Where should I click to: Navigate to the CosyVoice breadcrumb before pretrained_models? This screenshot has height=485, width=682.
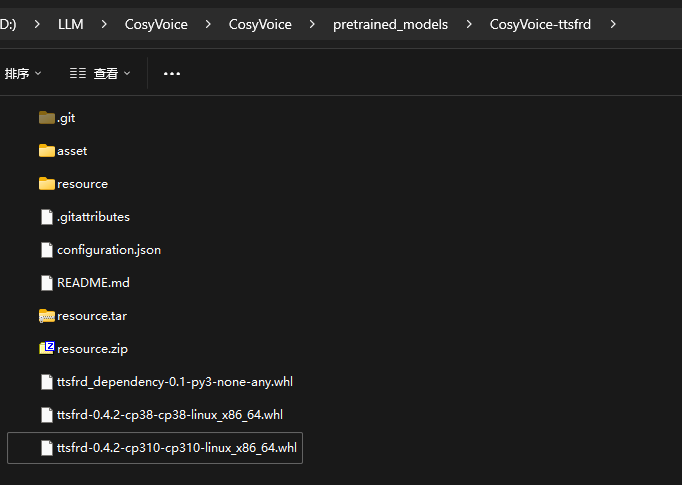point(260,24)
